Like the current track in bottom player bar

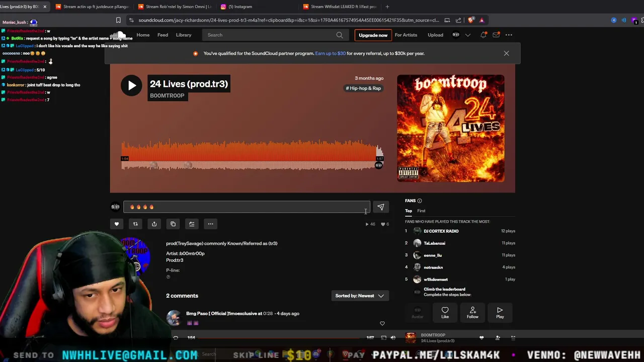click(x=481, y=338)
